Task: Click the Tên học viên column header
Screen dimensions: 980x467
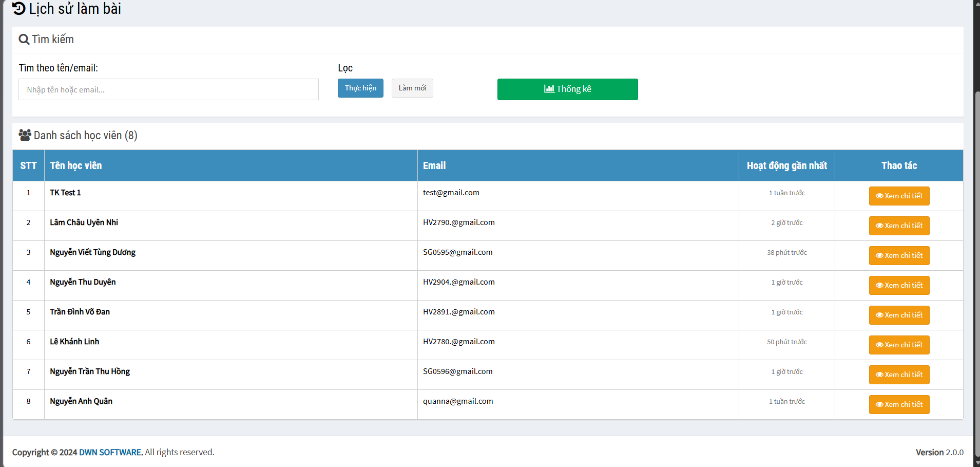Action: [x=76, y=165]
